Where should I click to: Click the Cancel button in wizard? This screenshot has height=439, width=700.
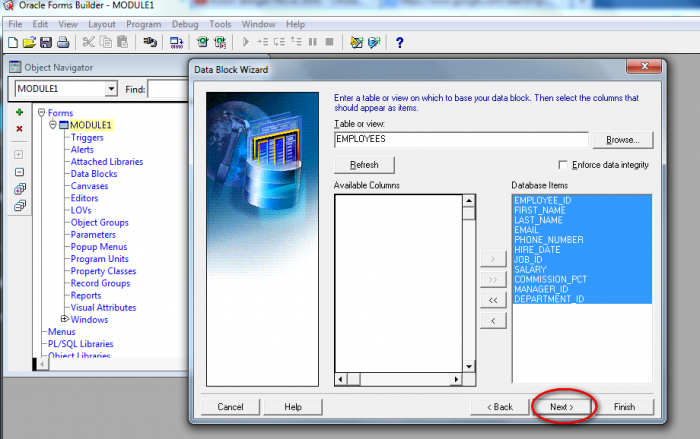pyautogui.click(x=230, y=407)
